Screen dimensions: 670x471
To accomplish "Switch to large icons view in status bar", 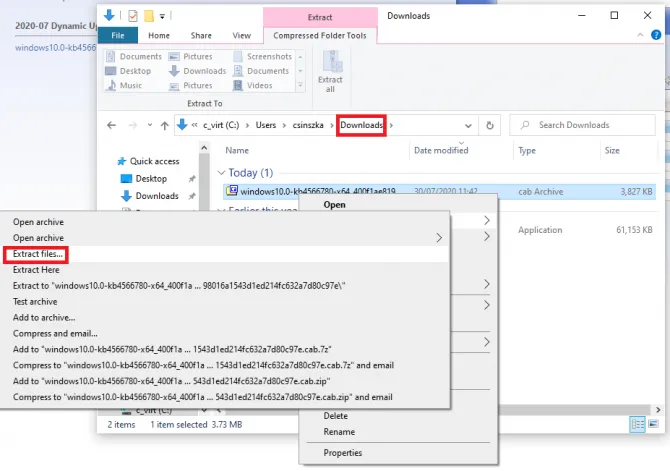I will 655,425.
